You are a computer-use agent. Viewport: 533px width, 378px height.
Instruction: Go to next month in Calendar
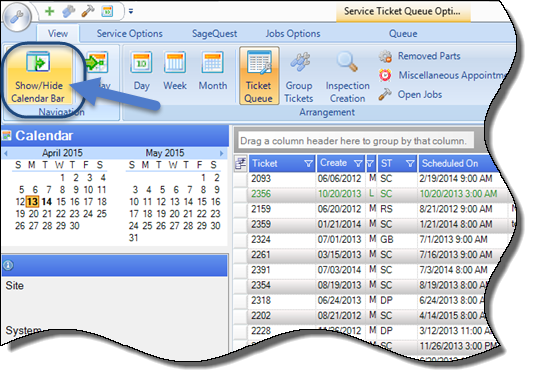coord(222,153)
